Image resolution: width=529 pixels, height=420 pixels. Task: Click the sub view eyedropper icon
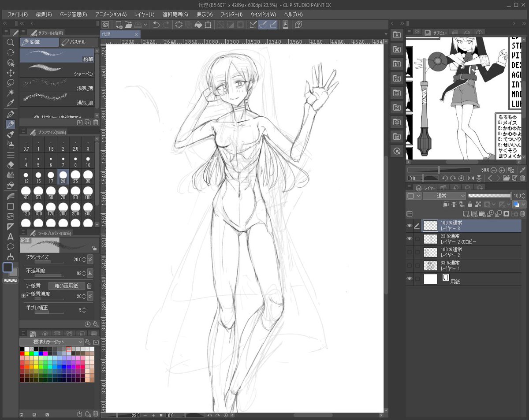tap(523, 170)
